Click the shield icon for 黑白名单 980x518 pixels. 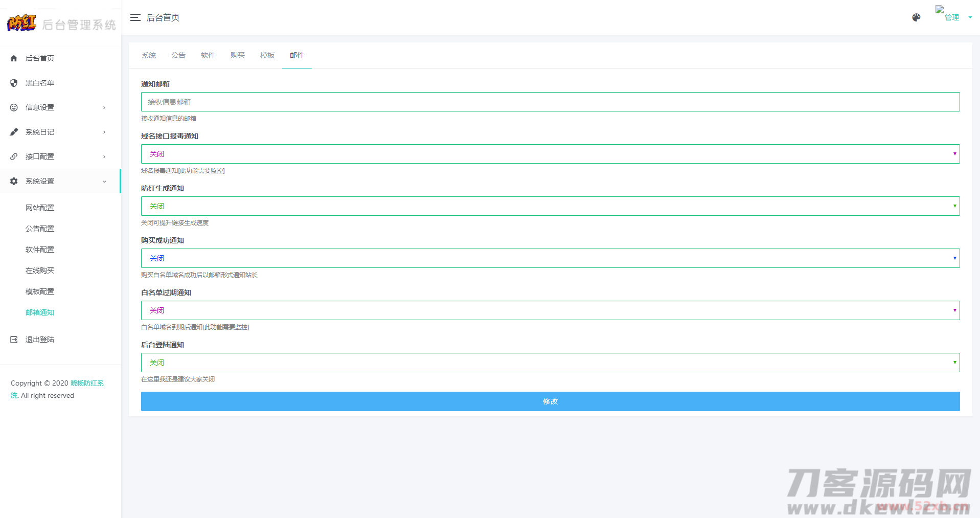(x=14, y=83)
